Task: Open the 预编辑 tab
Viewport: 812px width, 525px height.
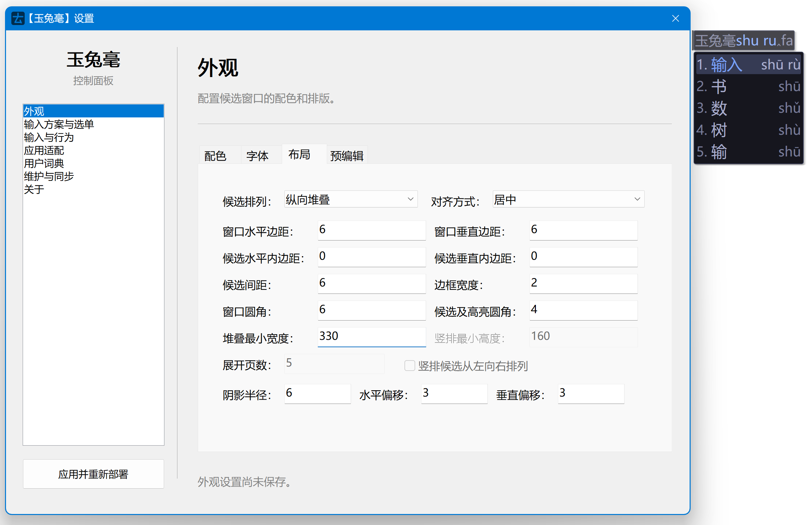Action: [x=346, y=155]
